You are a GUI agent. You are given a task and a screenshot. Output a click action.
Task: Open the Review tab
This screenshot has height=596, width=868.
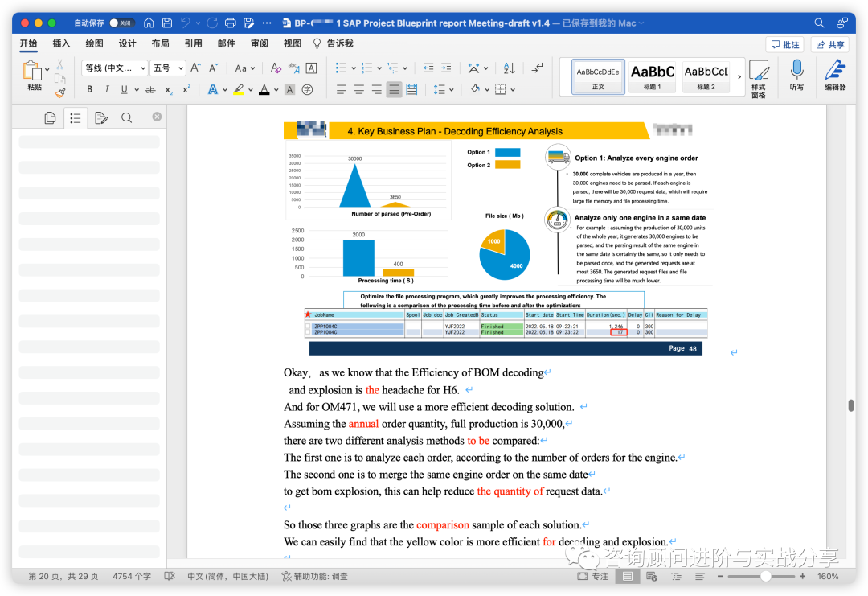pyautogui.click(x=260, y=43)
